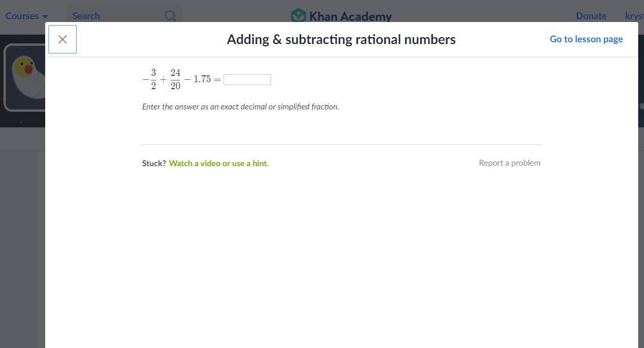
Task: Open the Donate link
Action: click(x=591, y=16)
